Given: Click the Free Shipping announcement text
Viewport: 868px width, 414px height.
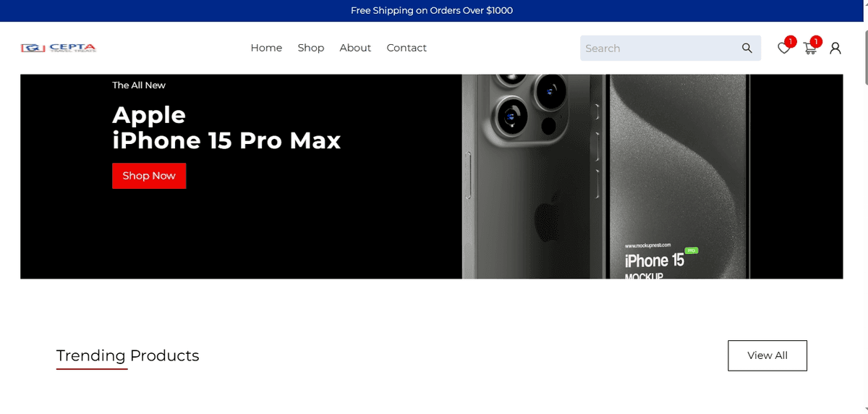Looking at the screenshot, I should pyautogui.click(x=432, y=11).
